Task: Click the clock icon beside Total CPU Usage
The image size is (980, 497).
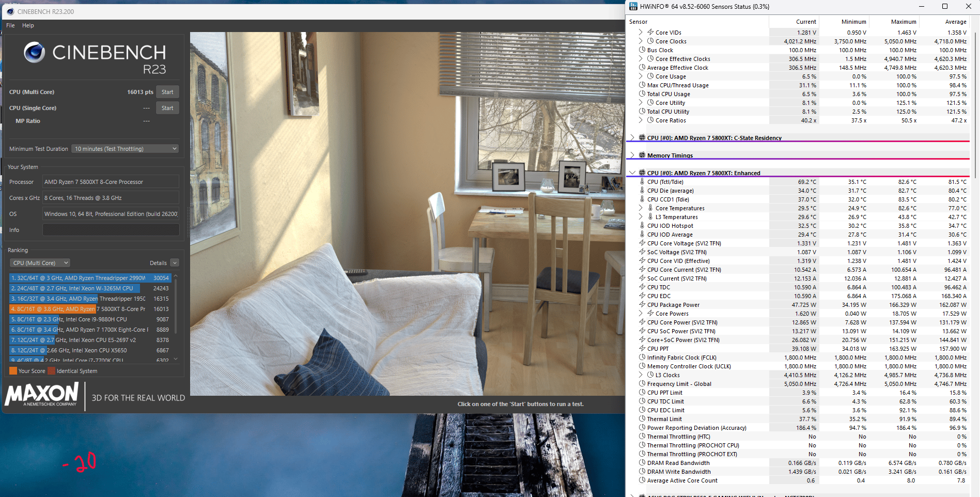Action: [x=642, y=94]
